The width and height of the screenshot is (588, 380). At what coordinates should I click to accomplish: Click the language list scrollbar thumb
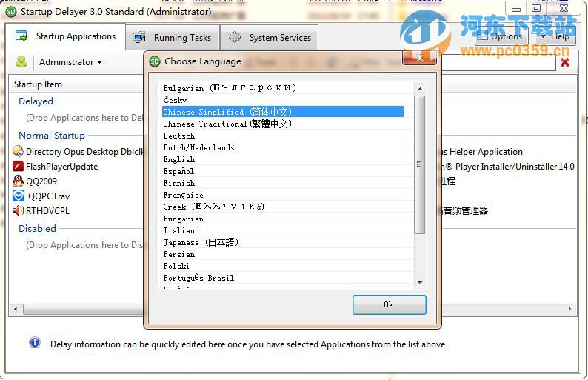[420, 164]
